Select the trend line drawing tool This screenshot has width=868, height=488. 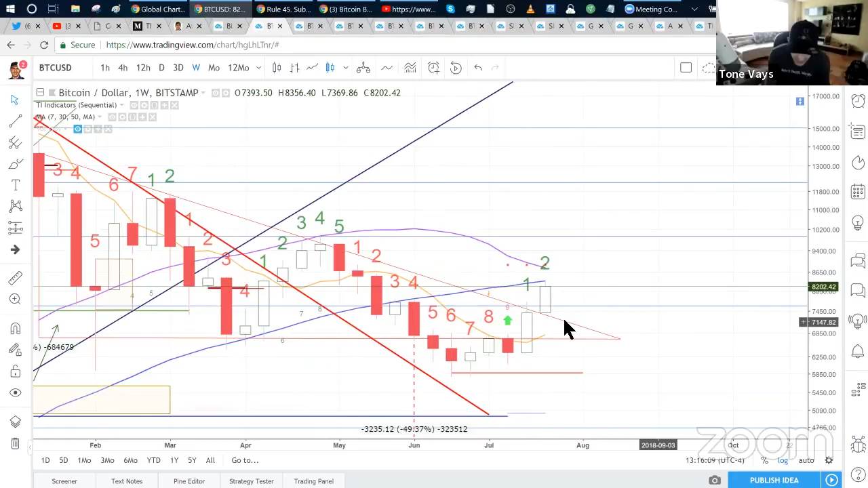click(x=15, y=121)
